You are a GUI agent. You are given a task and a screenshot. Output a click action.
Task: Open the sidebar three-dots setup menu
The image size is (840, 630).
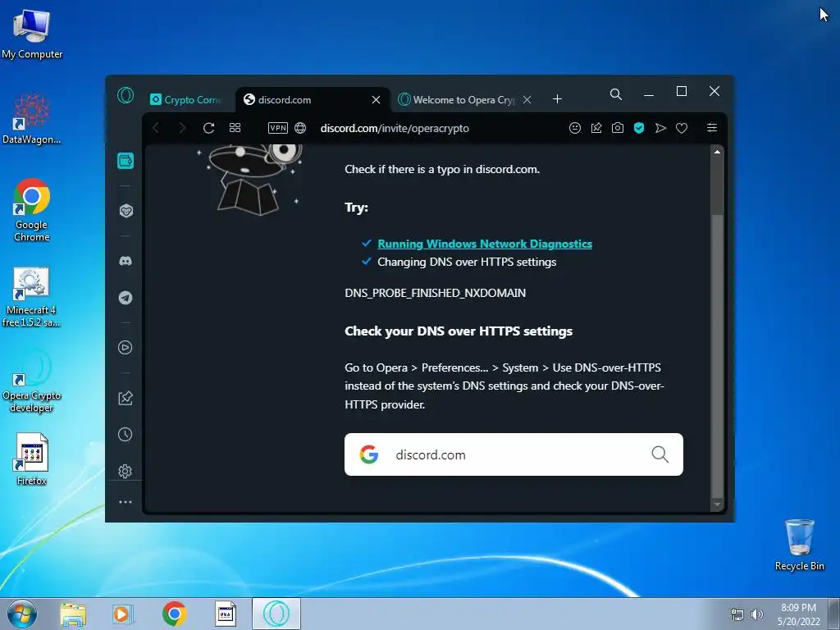[x=126, y=502]
